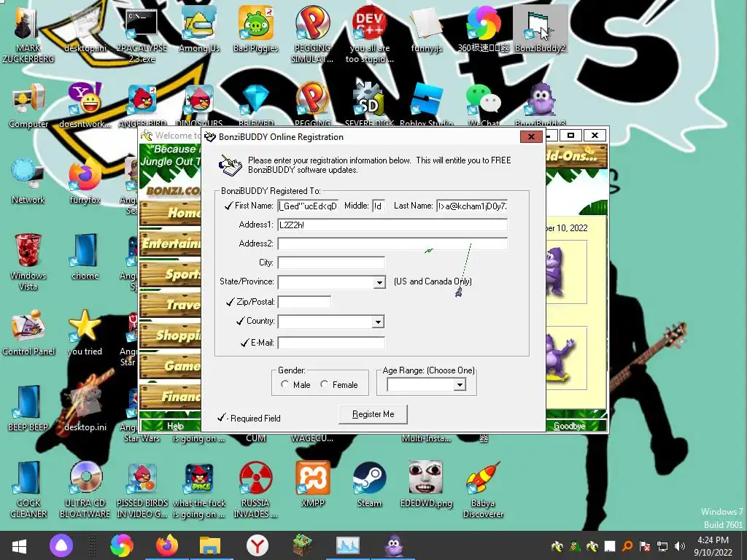Open the Sports sign in Bonzi window
Image resolution: width=747 pixels, height=560 pixels.
(x=170, y=274)
